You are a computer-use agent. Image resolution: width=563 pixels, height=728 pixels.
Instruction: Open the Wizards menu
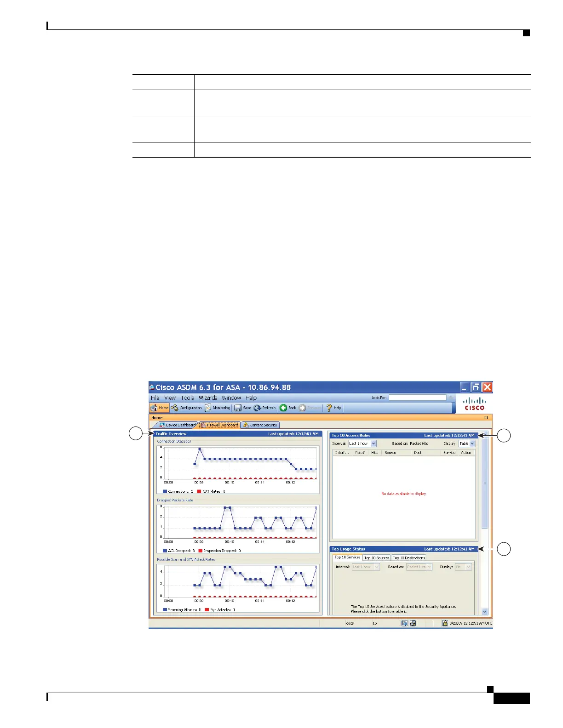click(208, 398)
